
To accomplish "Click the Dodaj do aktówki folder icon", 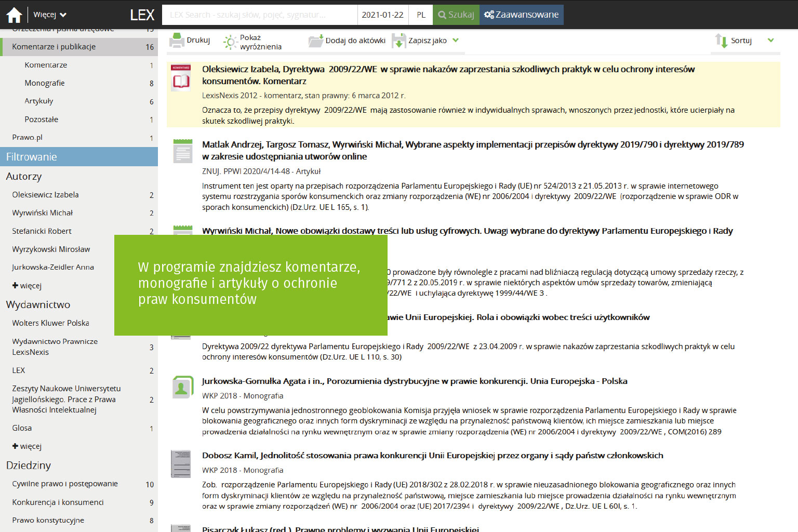I will [x=315, y=41].
